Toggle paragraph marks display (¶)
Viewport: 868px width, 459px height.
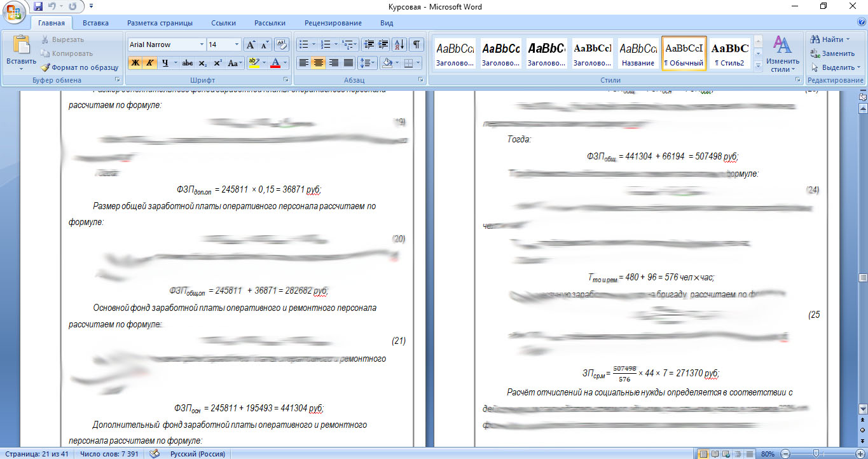[416, 45]
